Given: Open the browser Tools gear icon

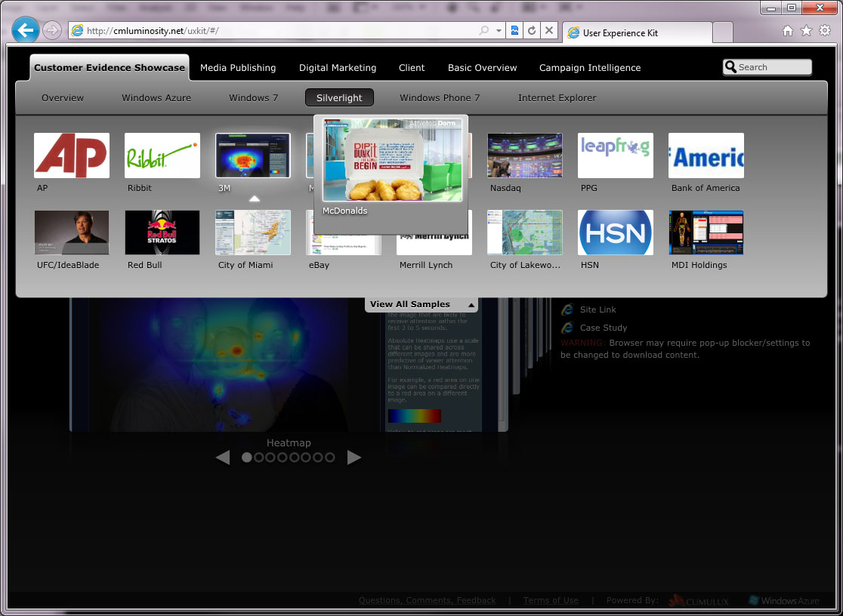Looking at the screenshot, I should [x=825, y=31].
